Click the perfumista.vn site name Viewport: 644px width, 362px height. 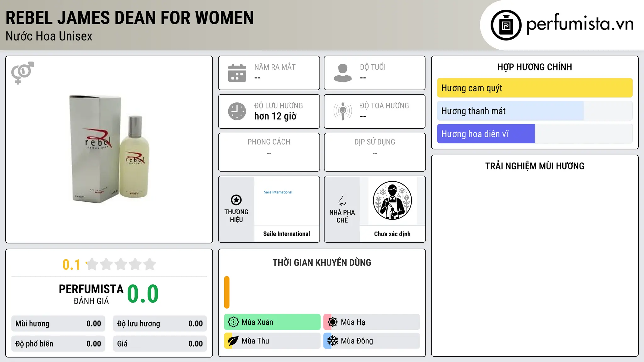(580, 24)
